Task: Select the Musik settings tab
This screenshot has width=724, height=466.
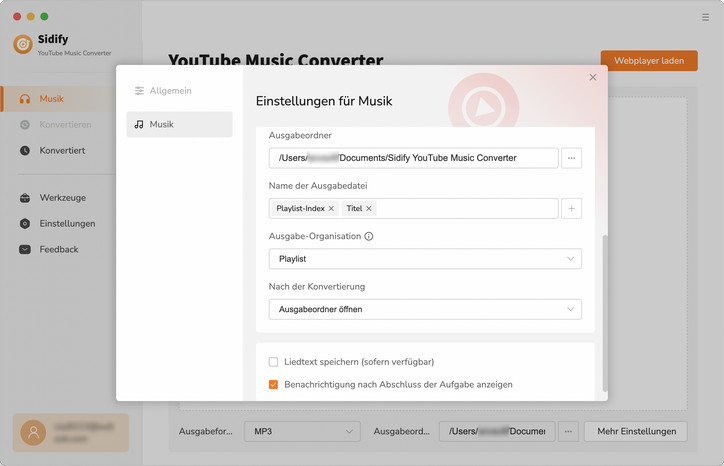Action: (x=179, y=124)
